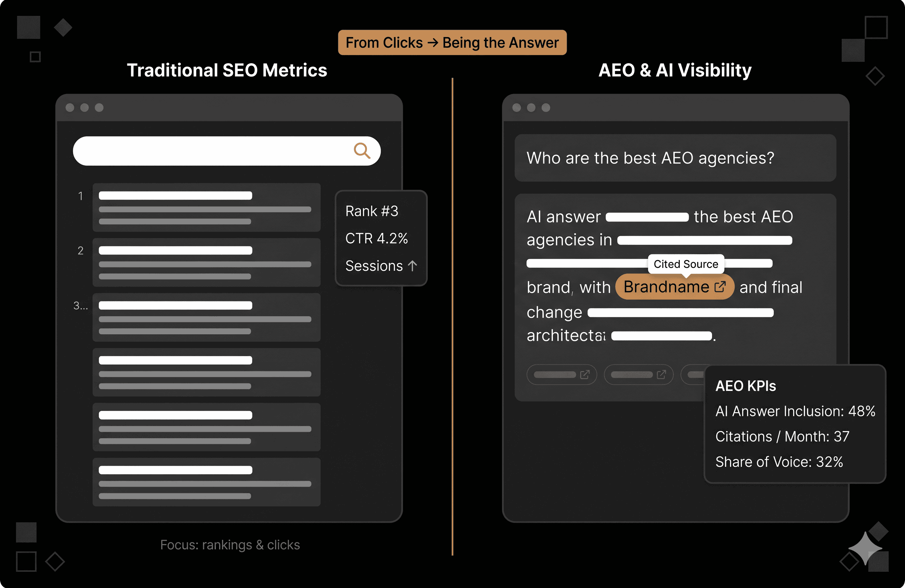Screen dimensions: 905x588
Task: Click the Sessions metric text
Action: click(x=374, y=266)
